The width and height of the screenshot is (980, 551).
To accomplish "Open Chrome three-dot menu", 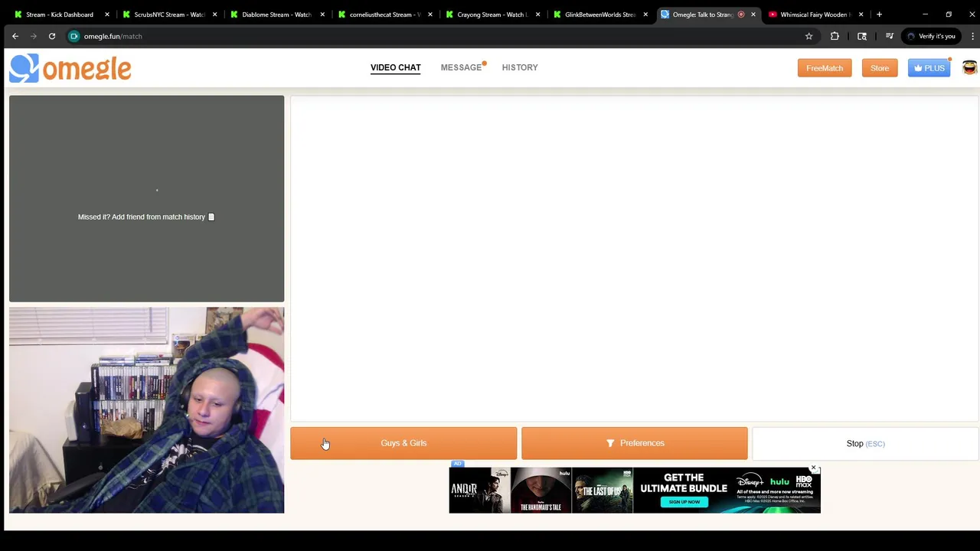I will 973,36.
